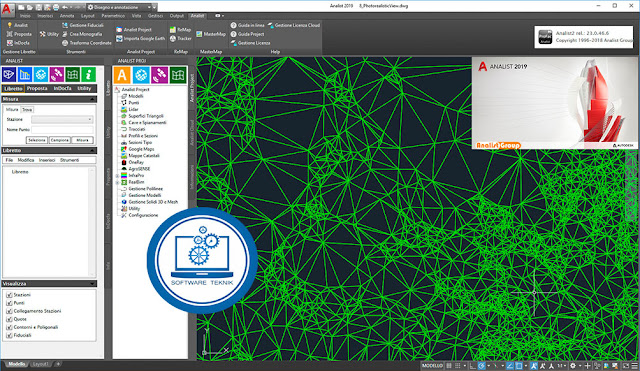Click the dark green map icon in ANALIST PROJ panel

178,75
